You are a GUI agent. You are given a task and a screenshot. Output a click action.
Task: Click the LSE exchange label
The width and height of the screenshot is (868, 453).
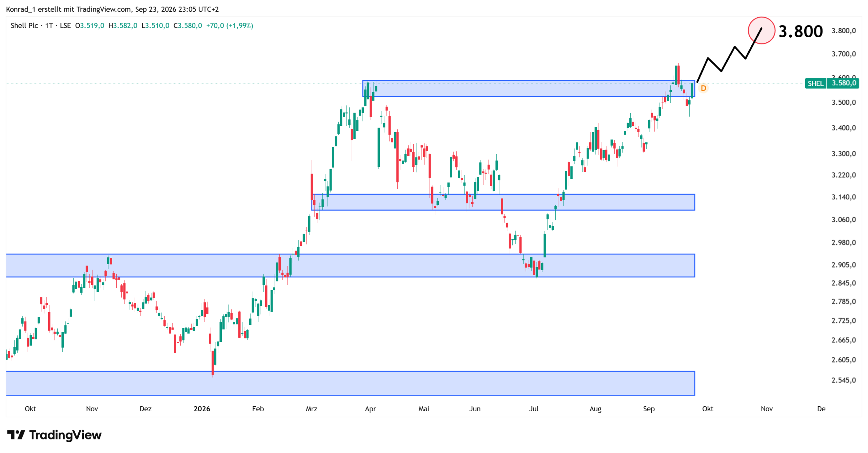coord(65,26)
